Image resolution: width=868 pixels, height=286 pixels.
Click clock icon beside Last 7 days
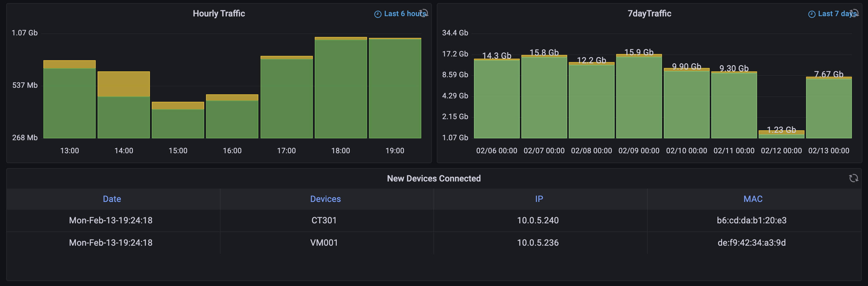tap(812, 14)
